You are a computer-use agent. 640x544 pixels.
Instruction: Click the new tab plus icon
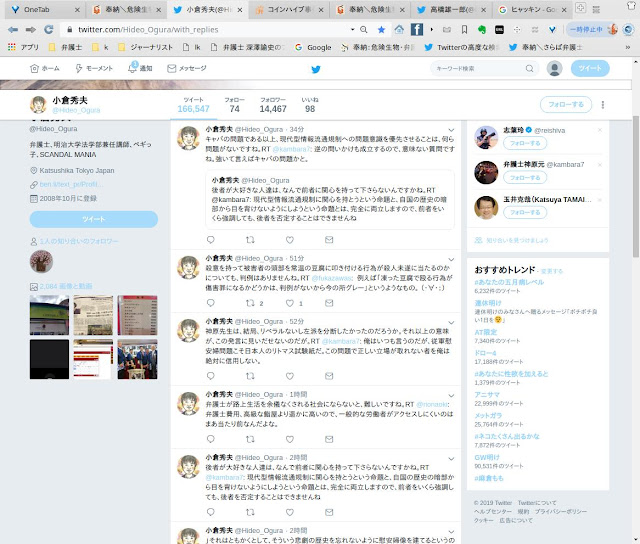click(580, 7)
